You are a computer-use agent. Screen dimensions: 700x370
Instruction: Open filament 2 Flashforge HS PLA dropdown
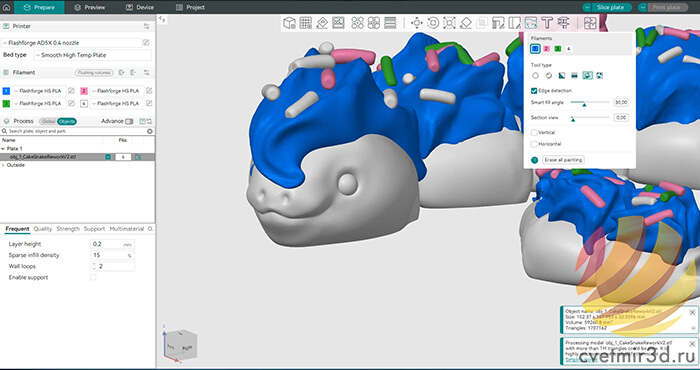117,91
